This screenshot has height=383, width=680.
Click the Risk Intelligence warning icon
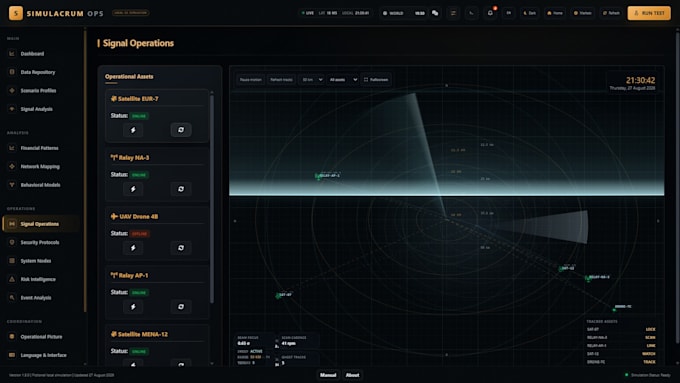coord(12,279)
